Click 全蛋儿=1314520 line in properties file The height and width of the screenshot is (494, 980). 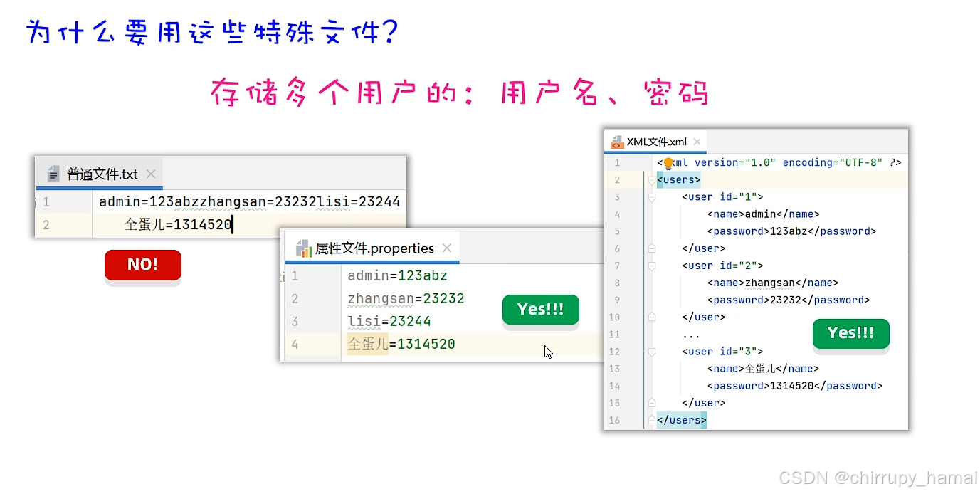(x=401, y=345)
